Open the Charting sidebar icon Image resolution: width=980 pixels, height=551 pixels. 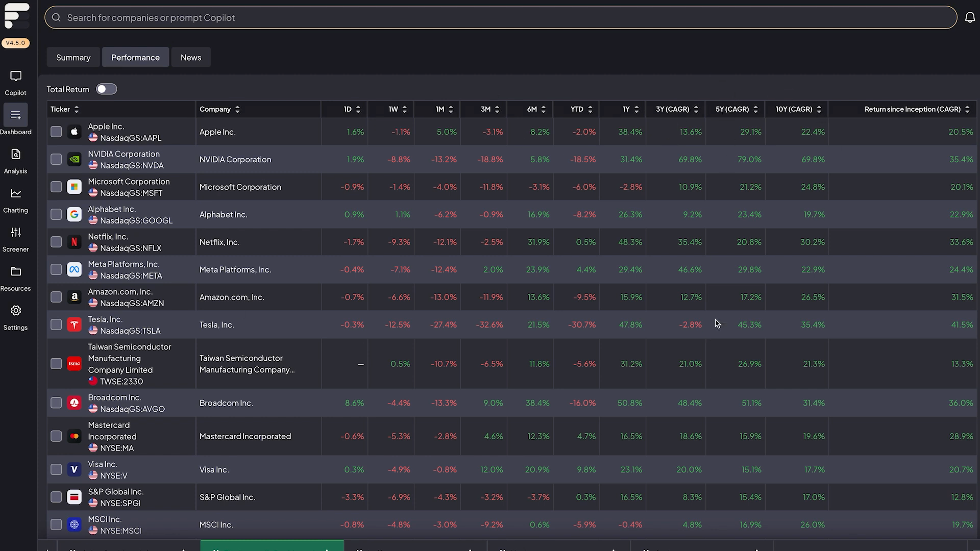tap(16, 193)
